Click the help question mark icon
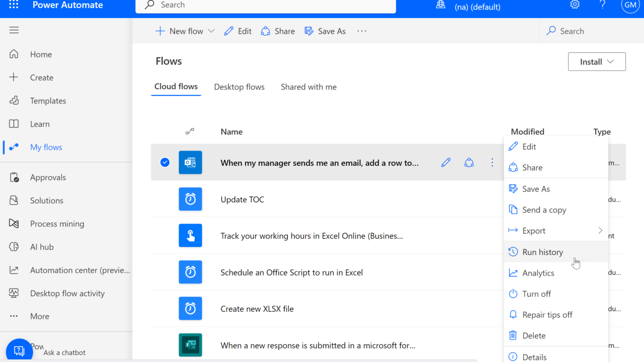Screen dimensions: 644x362 (x=602, y=5)
